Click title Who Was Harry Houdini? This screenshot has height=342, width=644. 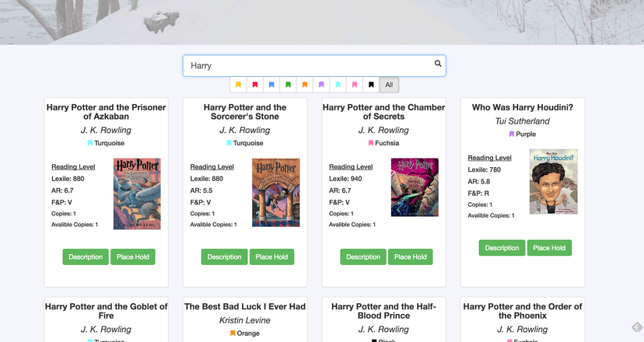point(523,107)
